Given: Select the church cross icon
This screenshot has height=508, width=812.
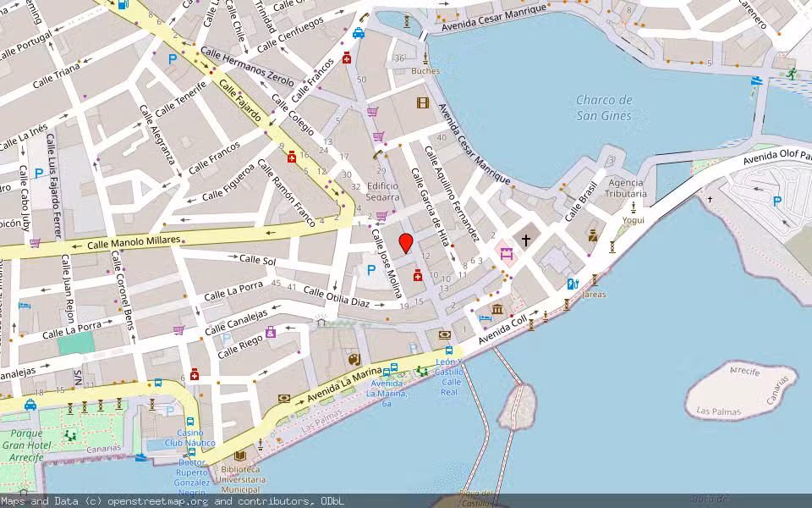Looking at the screenshot, I should pyautogui.click(x=525, y=240).
